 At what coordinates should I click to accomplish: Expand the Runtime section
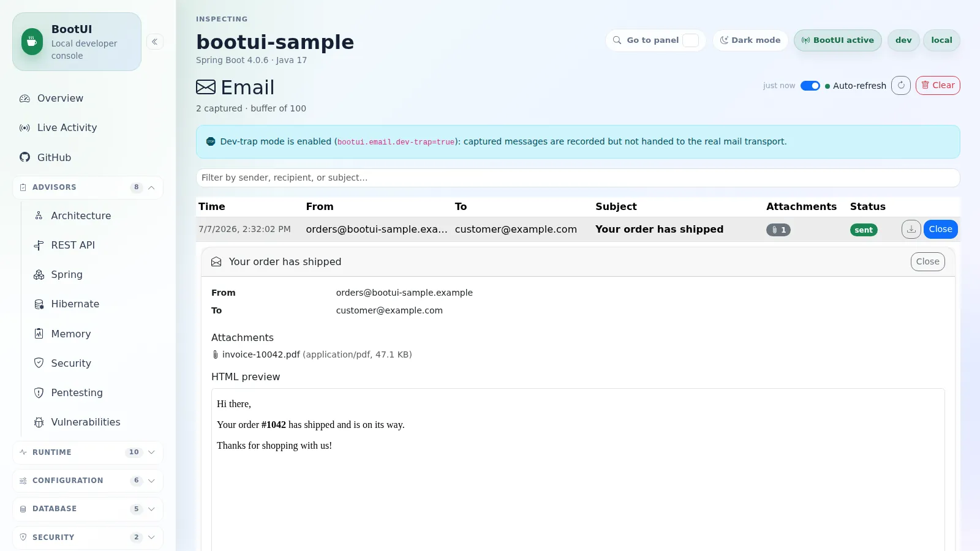point(88,452)
